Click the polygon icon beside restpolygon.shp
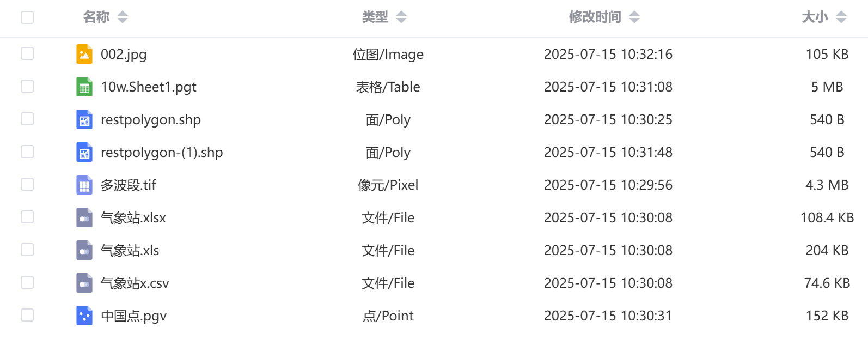Image resolution: width=868 pixels, height=351 pixels. pos(84,119)
